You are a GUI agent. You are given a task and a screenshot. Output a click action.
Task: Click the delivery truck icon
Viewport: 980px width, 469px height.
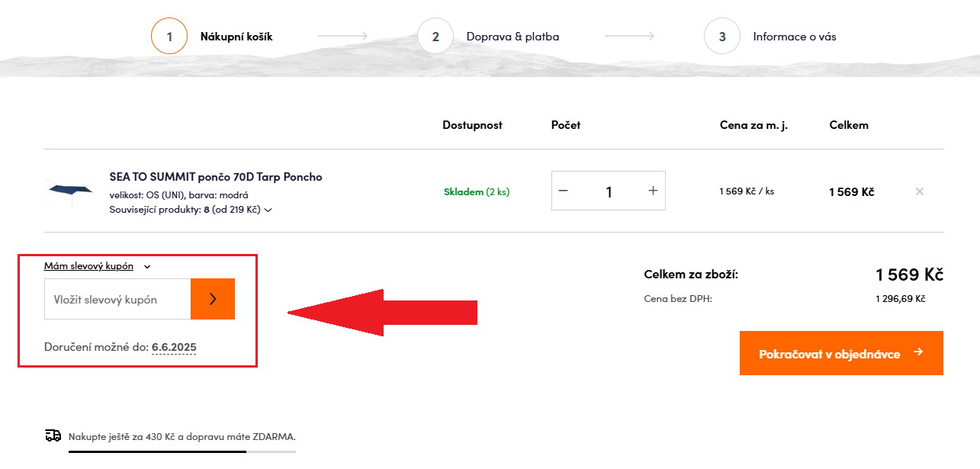[x=53, y=435]
